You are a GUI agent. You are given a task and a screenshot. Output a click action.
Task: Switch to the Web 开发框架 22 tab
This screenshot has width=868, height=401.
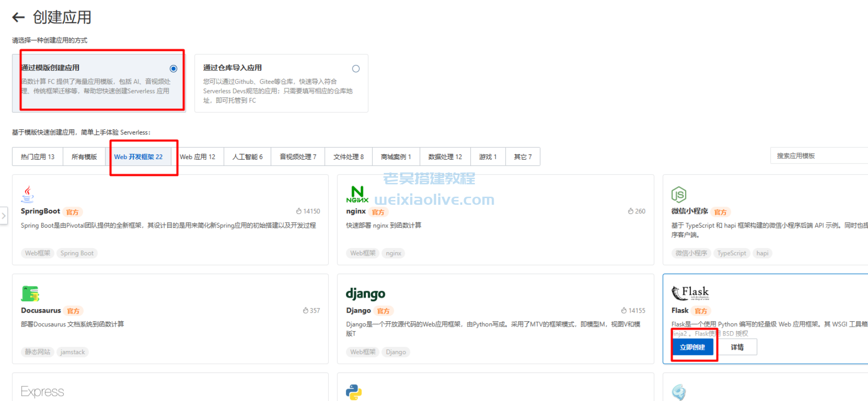138,156
